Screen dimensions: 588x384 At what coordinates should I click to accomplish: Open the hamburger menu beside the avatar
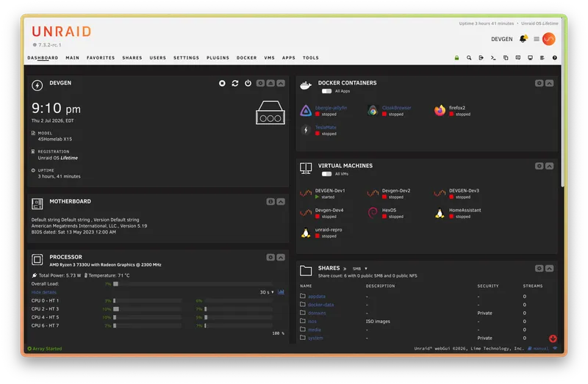coord(537,39)
